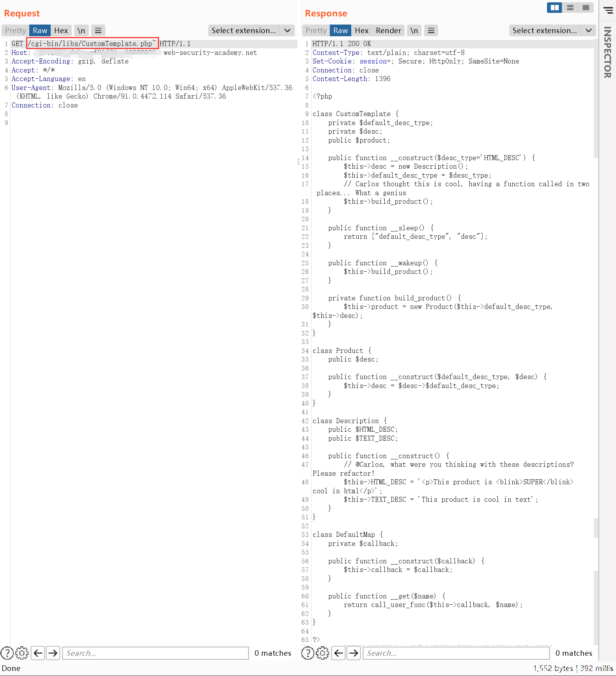The image size is (616, 676).
Task: Toggle newline display in Request panel
Action: [x=81, y=30]
